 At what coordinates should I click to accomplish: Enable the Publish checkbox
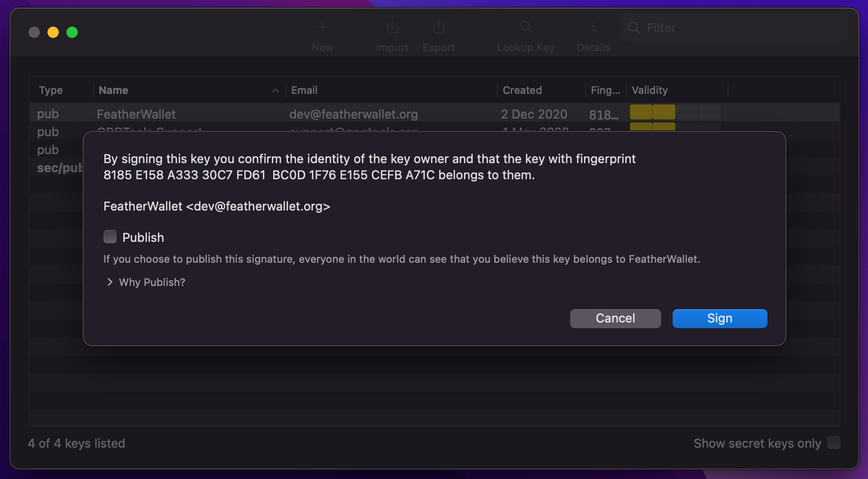110,237
